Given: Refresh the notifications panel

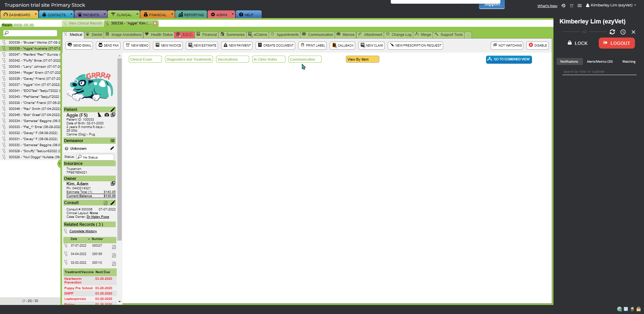Looking at the screenshot, I should tap(612, 32).
